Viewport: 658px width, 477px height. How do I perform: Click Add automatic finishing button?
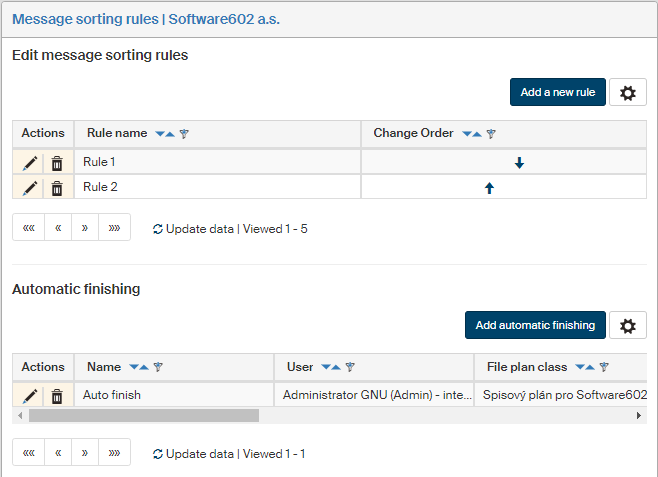click(x=535, y=326)
